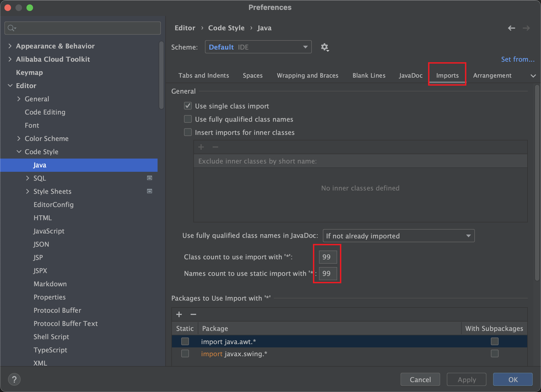Uncheck Use single class import
The height and width of the screenshot is (392, 541).
(x=188, y=106)
